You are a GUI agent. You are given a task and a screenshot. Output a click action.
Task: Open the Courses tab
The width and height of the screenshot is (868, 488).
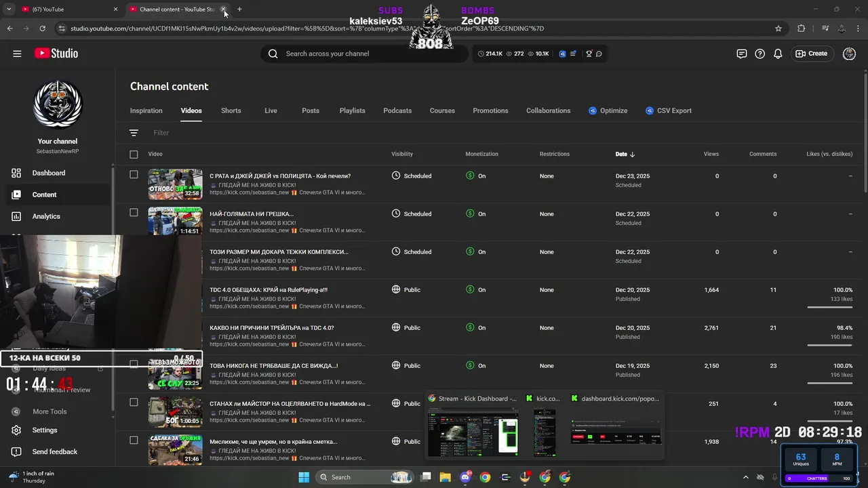(442, 110)
